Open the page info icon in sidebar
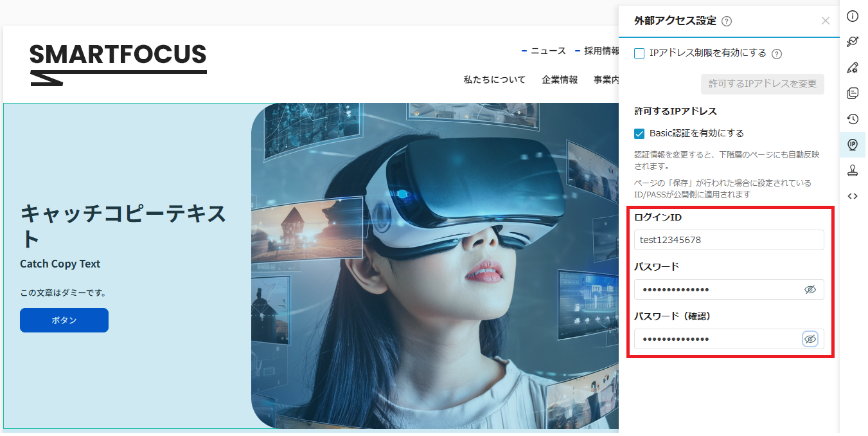Viewport: 868px width, 436px height. click(x=853, y=16)
